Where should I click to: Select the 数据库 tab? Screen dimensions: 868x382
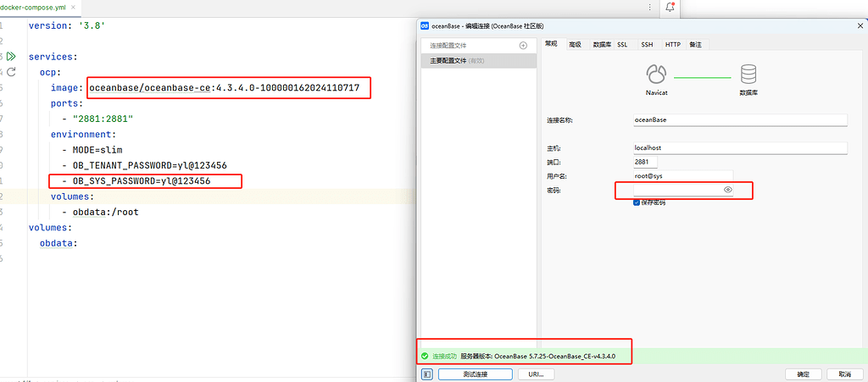click(x=601, y=44)
